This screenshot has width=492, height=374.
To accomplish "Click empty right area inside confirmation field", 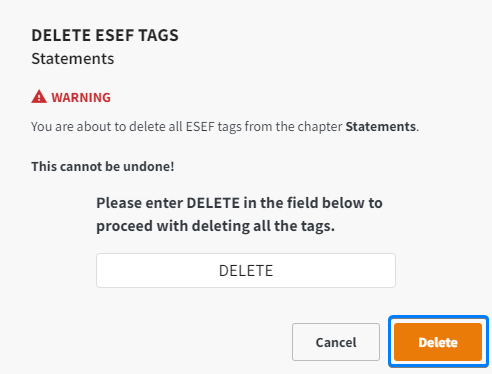I will pos(333,270).
